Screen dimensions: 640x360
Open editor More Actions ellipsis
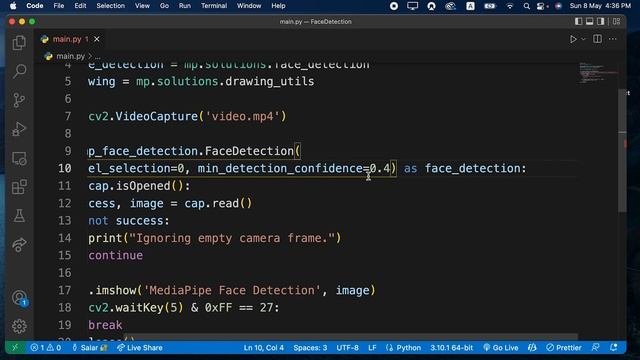click(613, 39)
